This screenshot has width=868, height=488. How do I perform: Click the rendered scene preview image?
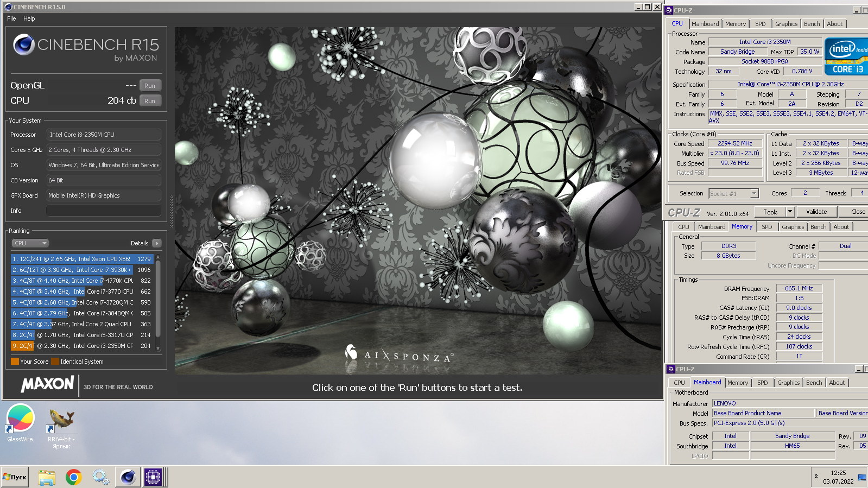point(417,201)
